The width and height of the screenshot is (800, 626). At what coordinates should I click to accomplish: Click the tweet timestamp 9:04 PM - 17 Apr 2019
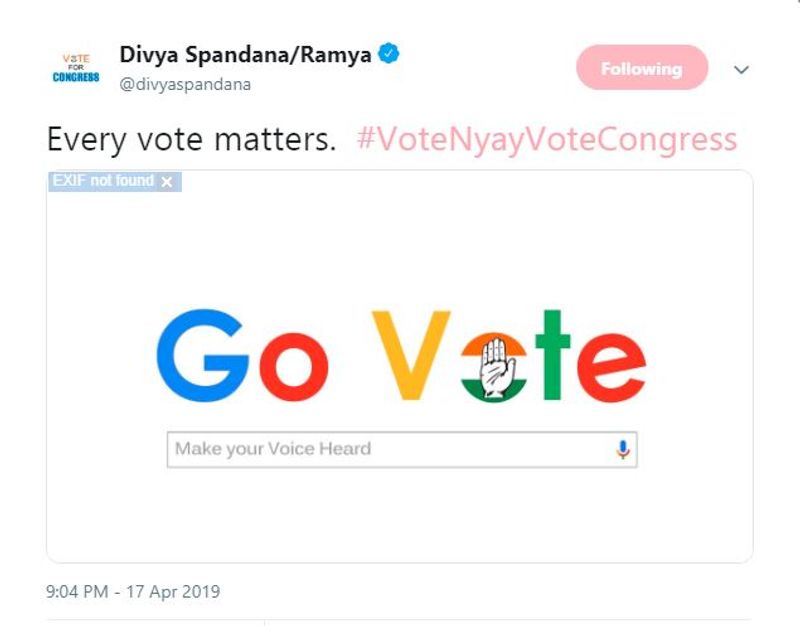[133, 592]
